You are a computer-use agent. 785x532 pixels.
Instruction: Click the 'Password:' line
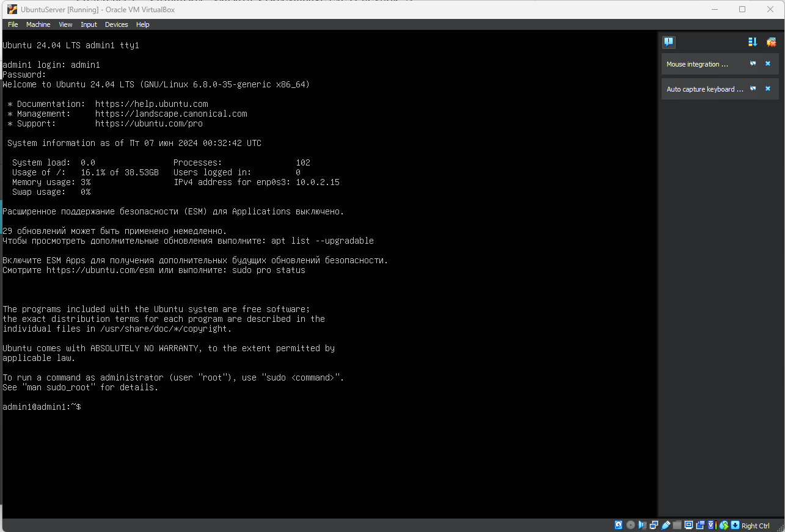point(24,75)
